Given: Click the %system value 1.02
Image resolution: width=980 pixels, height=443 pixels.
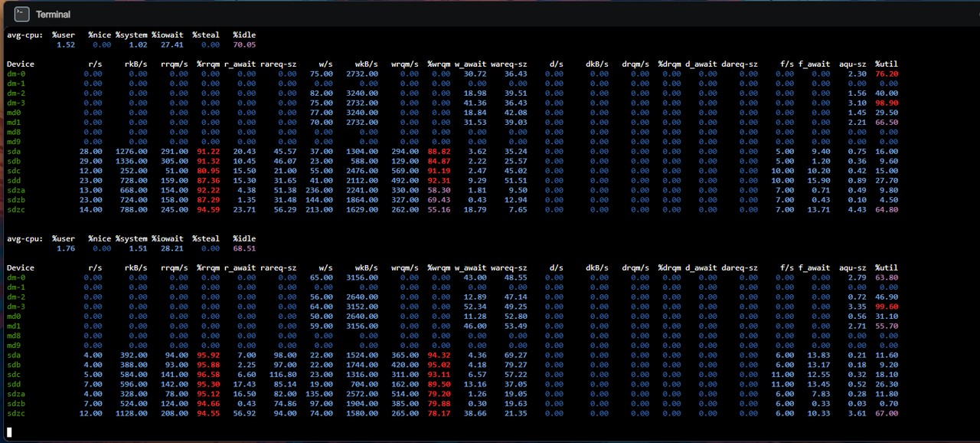Looking at the screenshot, I should 139,45.
